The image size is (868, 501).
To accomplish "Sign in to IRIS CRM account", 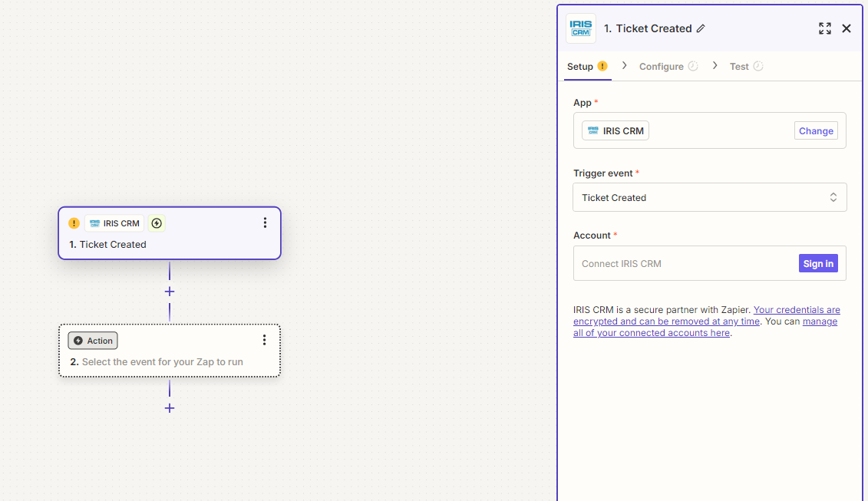I will point(818,263).
